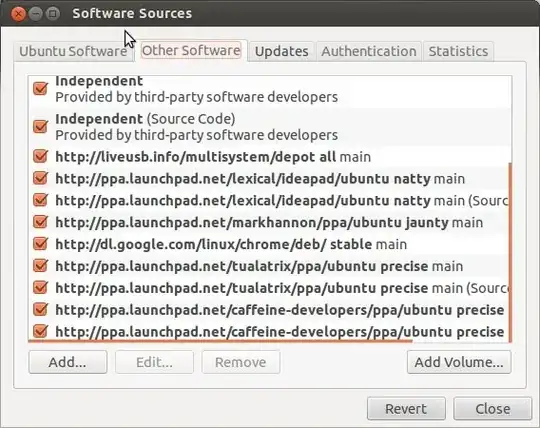Image resolution: width=540 pixels, height=428 pixels.
Task: Minimize the Software Sources window
Action: click(35, 14)
